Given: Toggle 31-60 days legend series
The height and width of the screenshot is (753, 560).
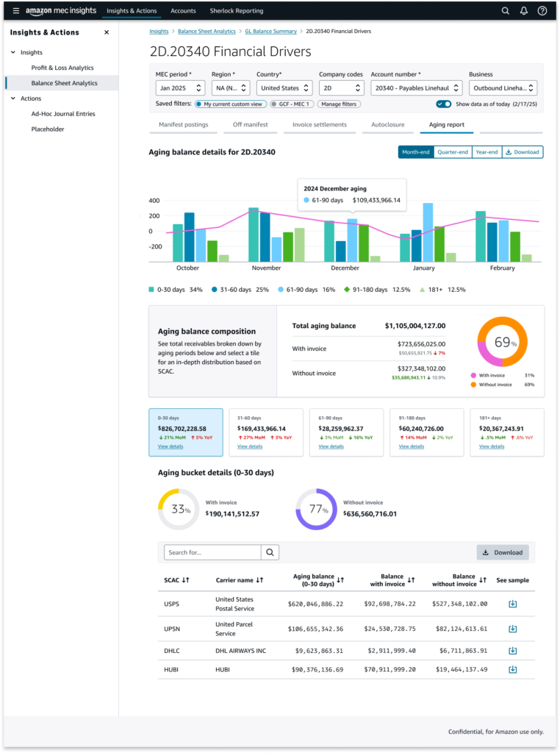Looking at the screenshot, I should (x=240, y=290).
